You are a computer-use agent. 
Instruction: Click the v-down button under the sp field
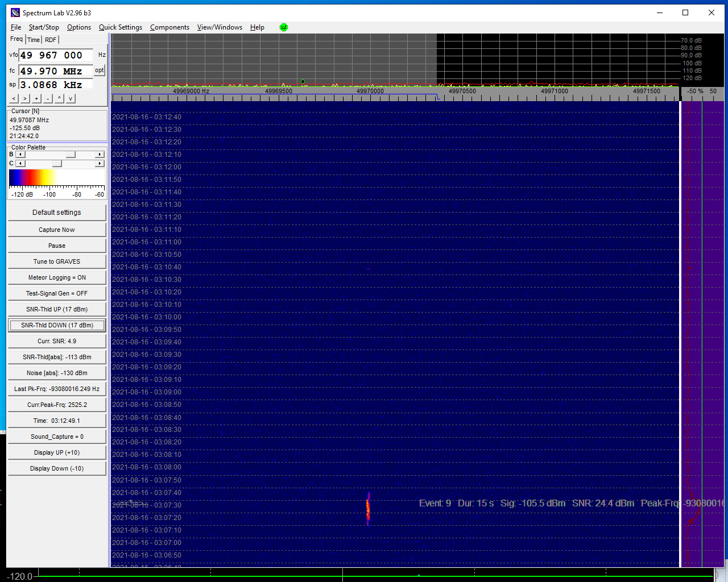(71, 98)
